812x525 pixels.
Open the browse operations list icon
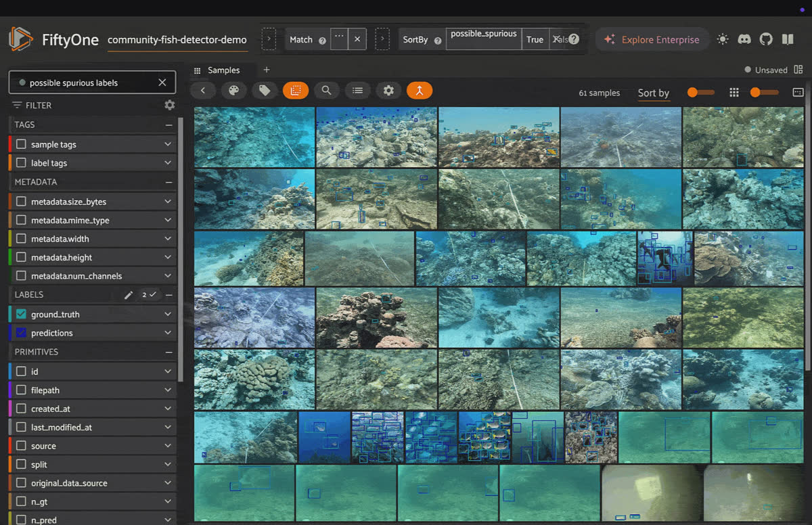(357, 90)
